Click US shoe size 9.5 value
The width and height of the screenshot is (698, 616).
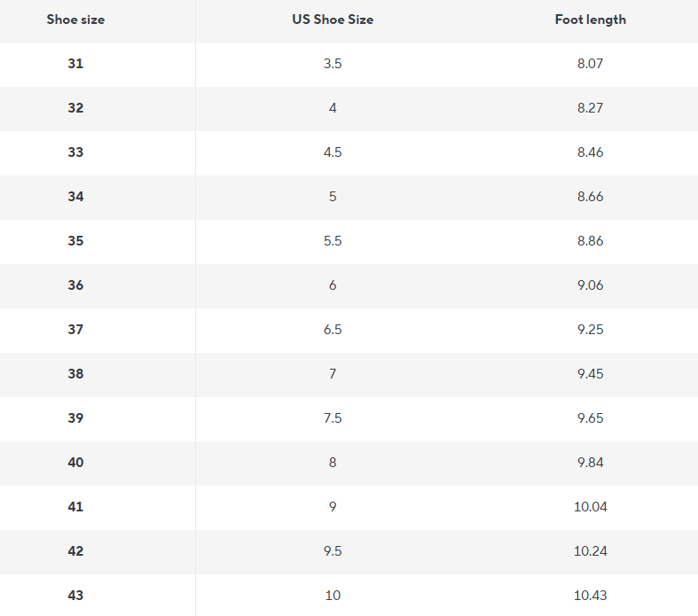[x=333, y=551]
